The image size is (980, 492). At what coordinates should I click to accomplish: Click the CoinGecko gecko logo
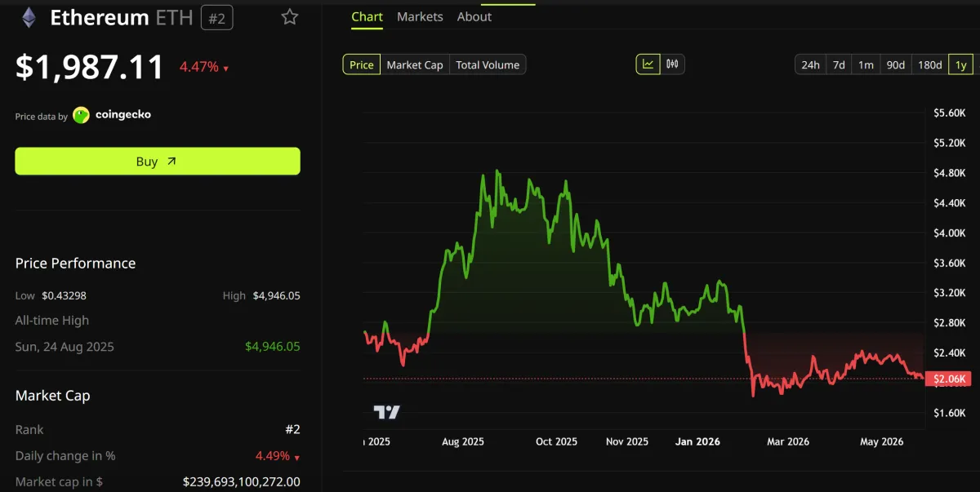[81, 115]
